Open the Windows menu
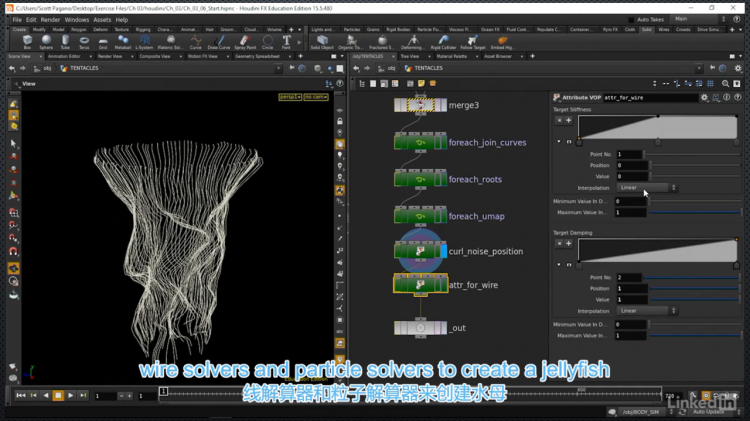750x421 pixels. pyautogui.click(x=77, y=20)
